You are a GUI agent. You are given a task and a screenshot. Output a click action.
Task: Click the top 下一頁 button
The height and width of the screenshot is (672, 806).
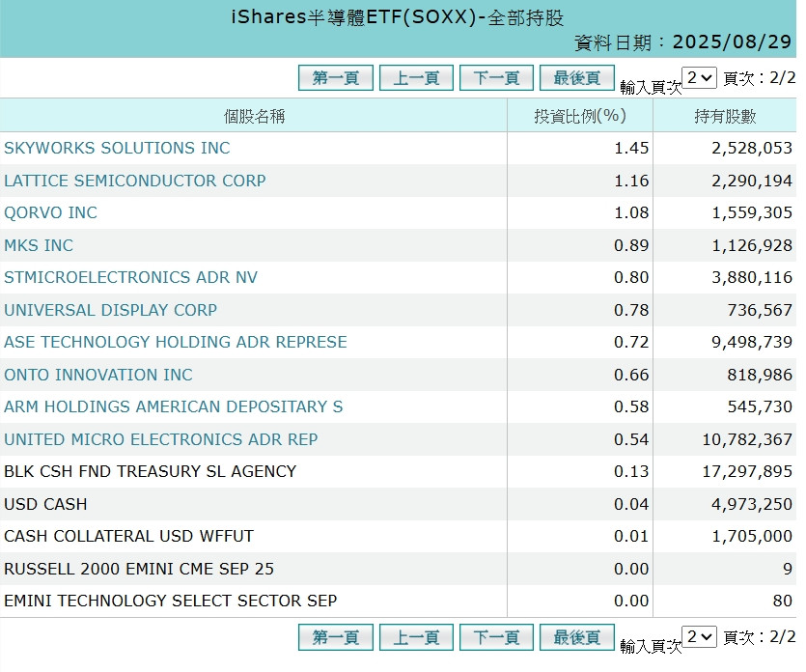(496, 77)
